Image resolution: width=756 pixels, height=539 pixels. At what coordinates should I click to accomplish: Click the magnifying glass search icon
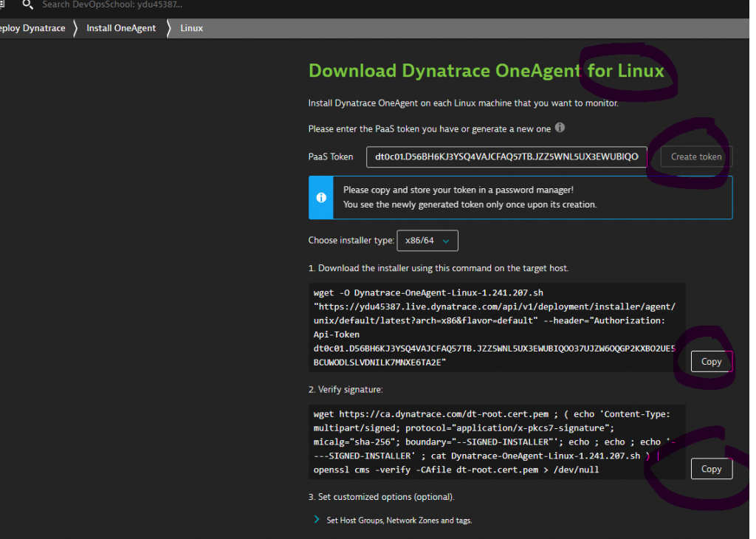pos(27,4)
